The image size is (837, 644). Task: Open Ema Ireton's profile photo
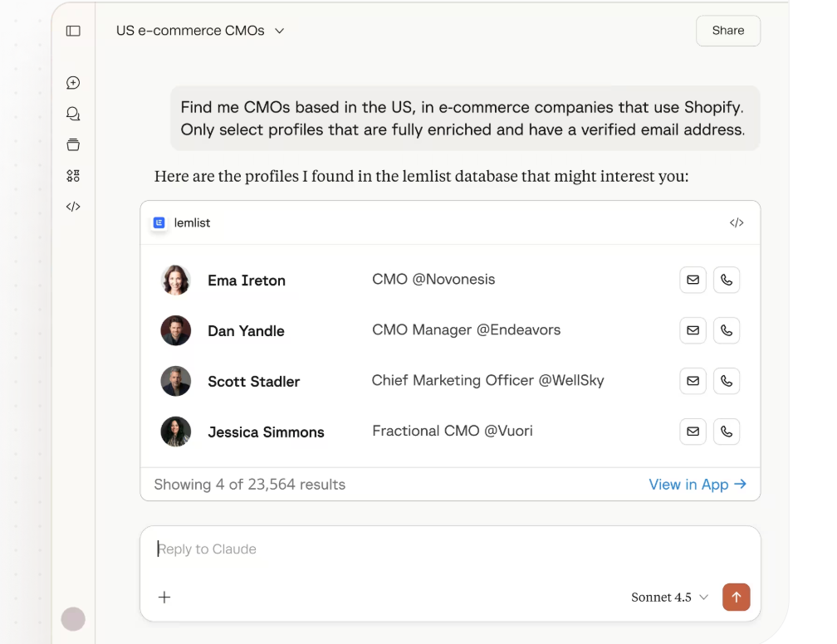pos(176,280)
